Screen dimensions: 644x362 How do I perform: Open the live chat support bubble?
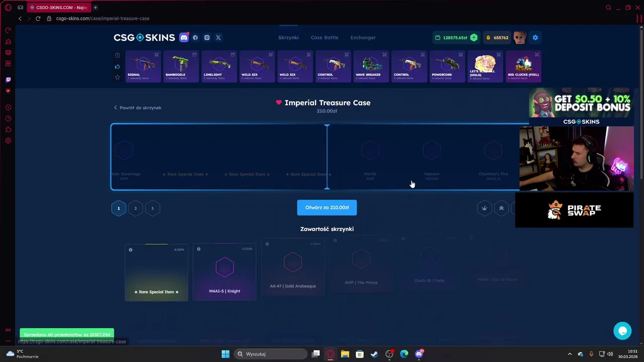[x=622, y=331]
